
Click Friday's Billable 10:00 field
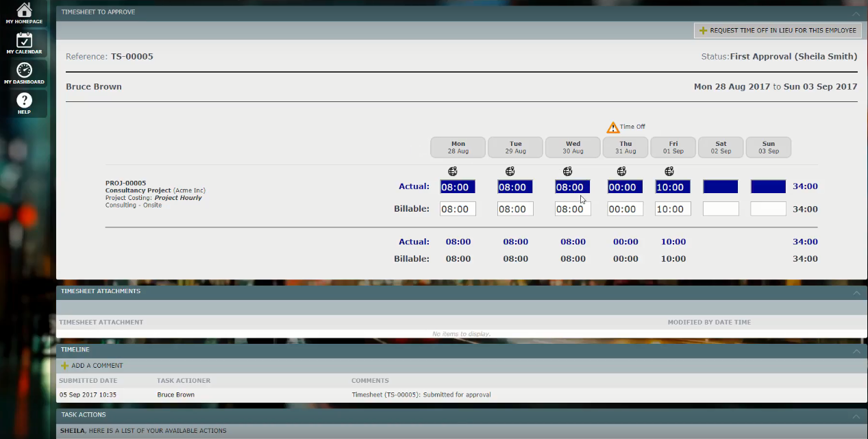(x=673, y=209)
